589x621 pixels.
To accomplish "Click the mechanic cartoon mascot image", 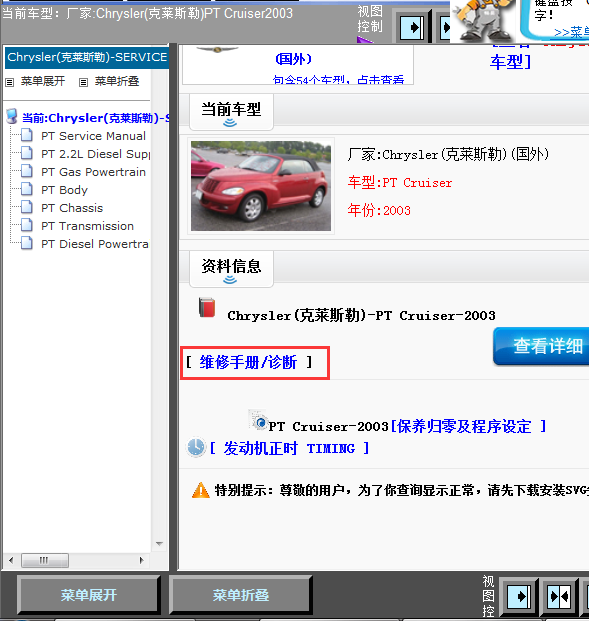I will click(x=483, y=20).
